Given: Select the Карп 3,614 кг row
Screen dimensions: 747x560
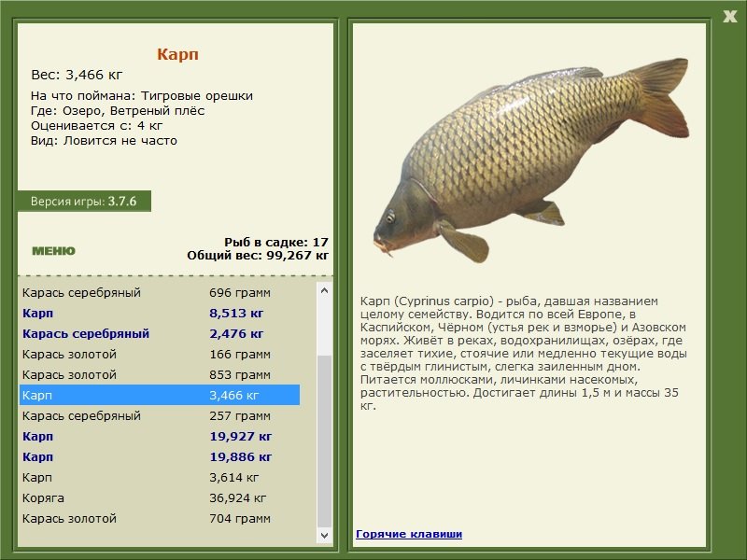Looking at the screenshot, I should click(159, 478).
